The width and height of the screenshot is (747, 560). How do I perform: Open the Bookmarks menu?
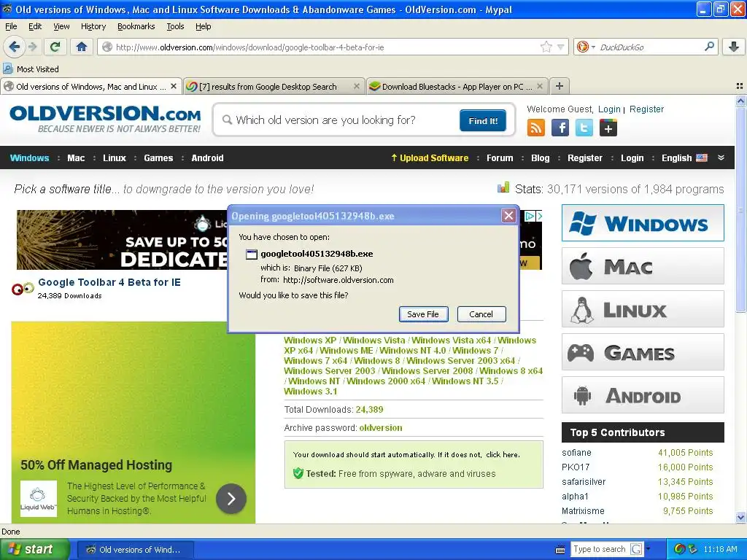[x=136, y=26]
